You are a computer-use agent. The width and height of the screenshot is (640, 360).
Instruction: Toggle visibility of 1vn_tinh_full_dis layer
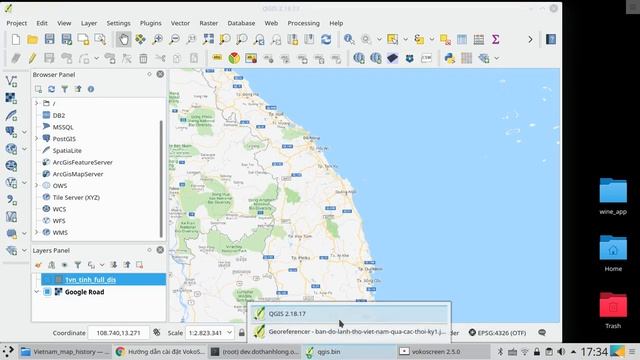[47, 280]
